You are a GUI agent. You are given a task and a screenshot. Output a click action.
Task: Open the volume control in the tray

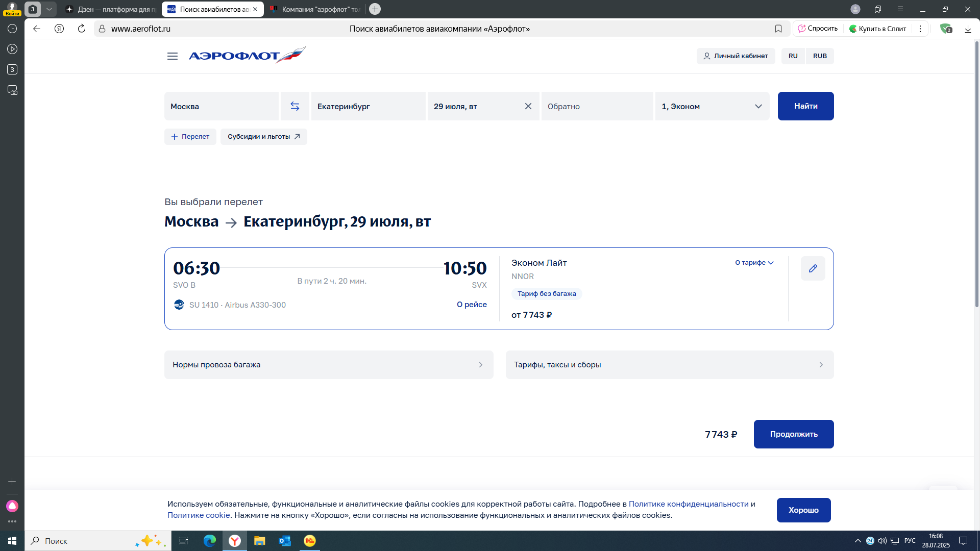[883, 541]
